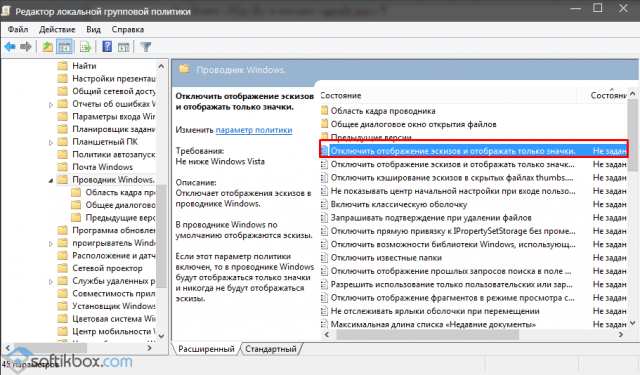Screen dimensions: 640x375
Task: Select Расположение и датчики in the tree
Action: coord(114,255)
